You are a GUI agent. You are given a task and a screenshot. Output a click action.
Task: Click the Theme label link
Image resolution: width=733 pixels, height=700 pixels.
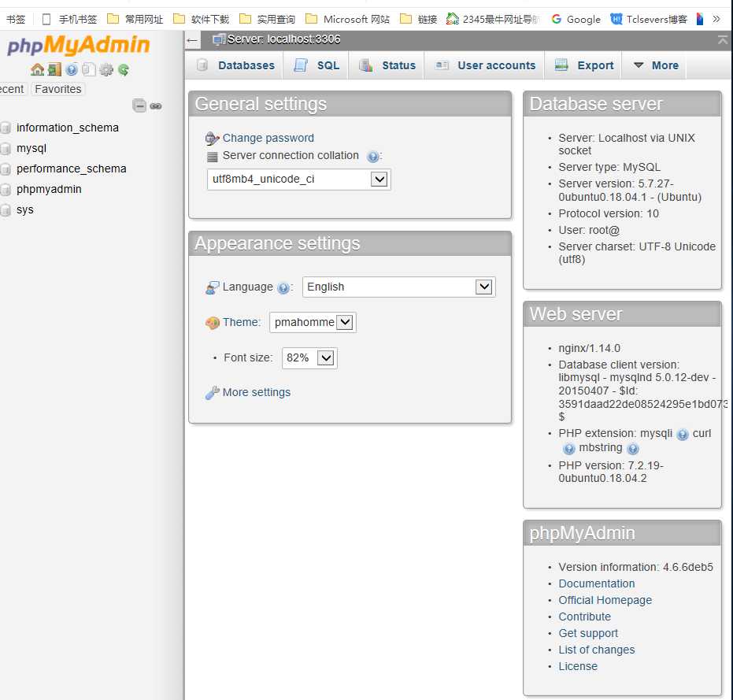point(240,322)
